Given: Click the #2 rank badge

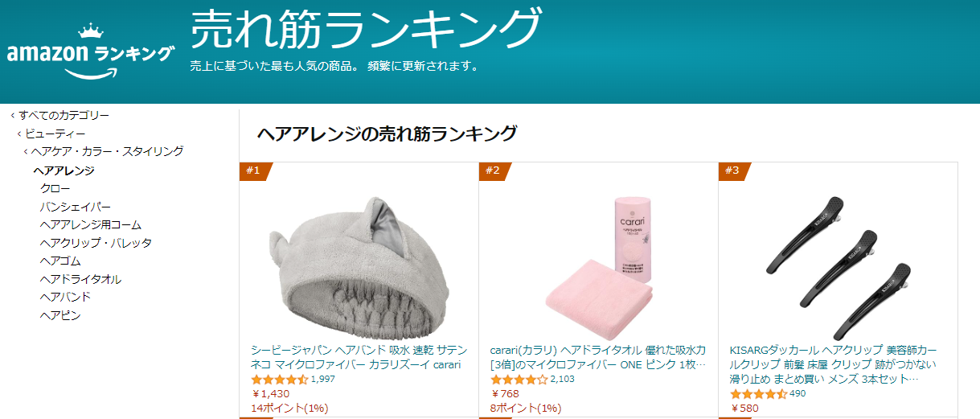Looking at the screenshot, I should click(x=495, y=170).
